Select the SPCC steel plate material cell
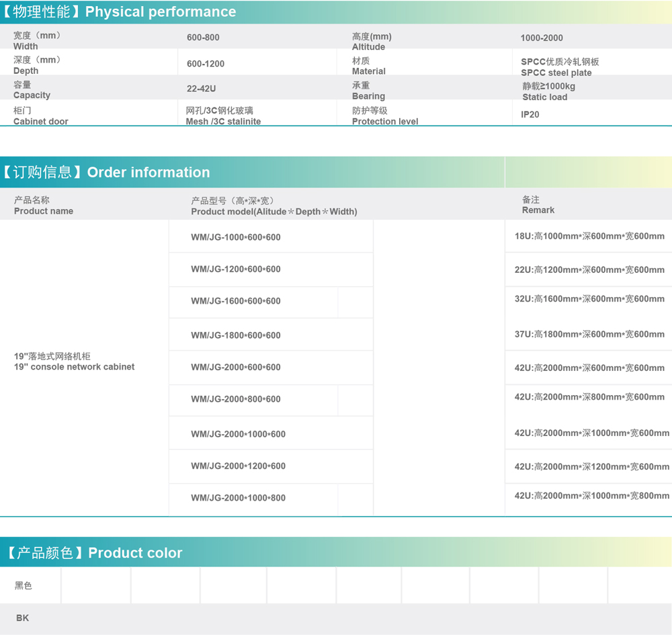The image size is (672, 637). 559,67
